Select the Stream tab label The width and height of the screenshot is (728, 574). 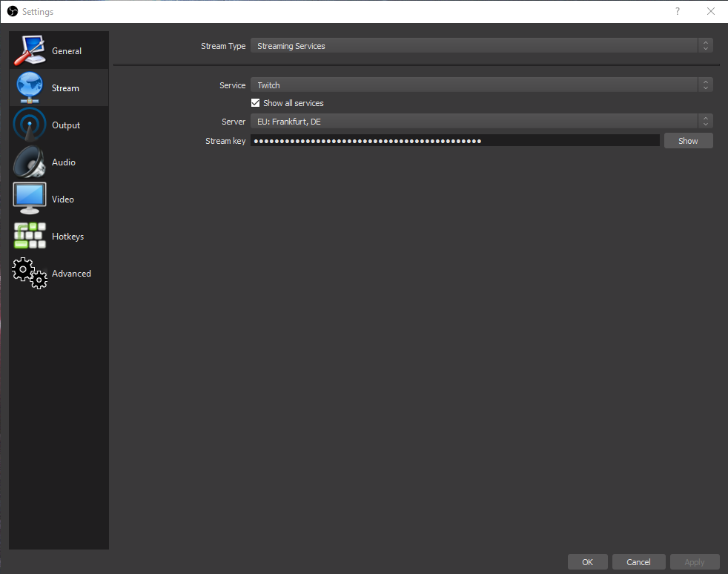pyautogui.click(x=65, y=88)
